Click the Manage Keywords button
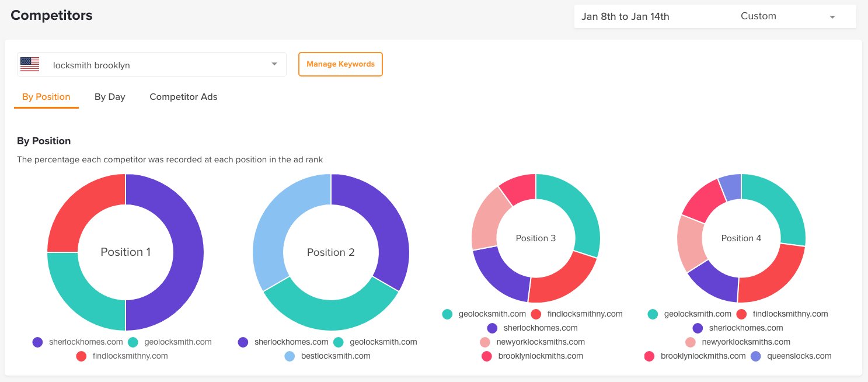The height and width of the screenshot is (382, 868). coord(340,64)
